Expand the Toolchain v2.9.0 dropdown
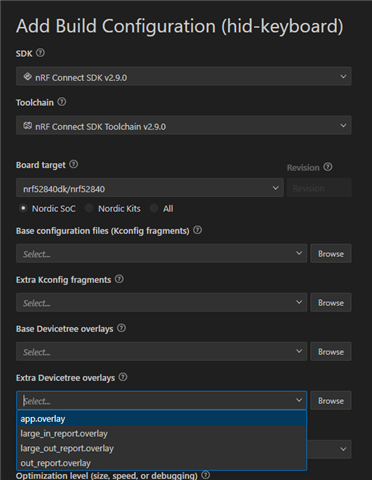This screenshot has height=480, width=372. (184, 125)
